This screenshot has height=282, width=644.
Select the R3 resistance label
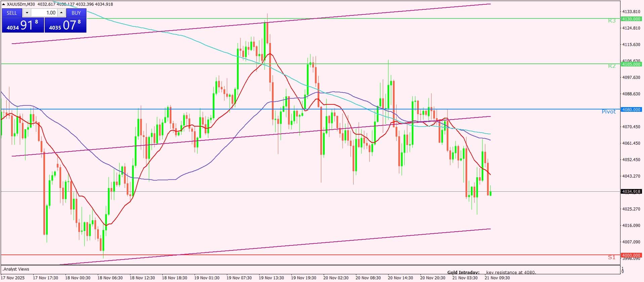point(611,21)
